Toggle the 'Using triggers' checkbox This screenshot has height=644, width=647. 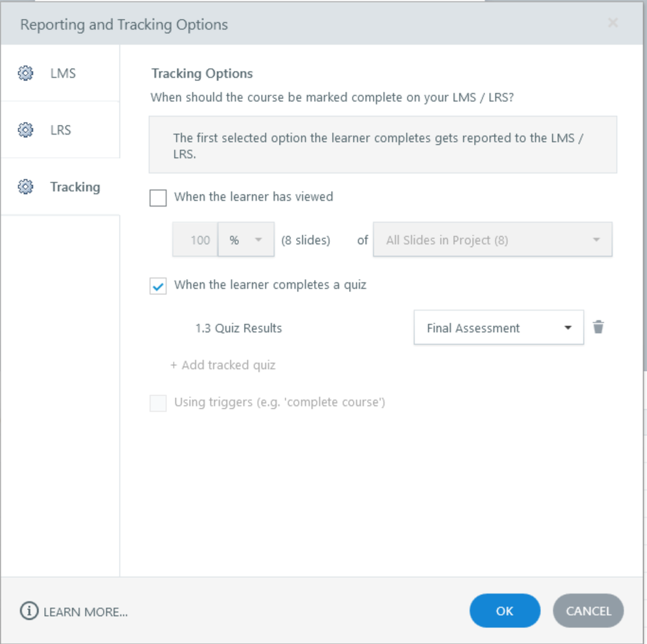[x=158, y=403]
